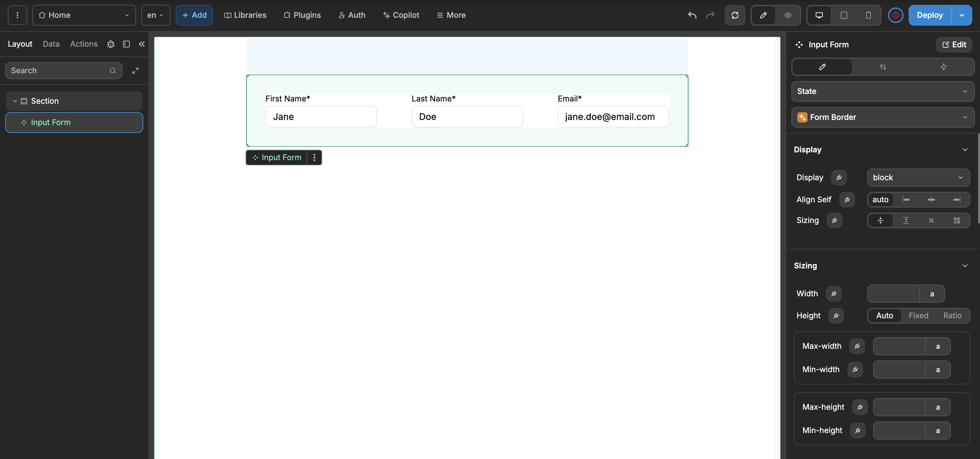Open the lightning workflows tab icon
The image size is (980, 459).
pos(943,67)
